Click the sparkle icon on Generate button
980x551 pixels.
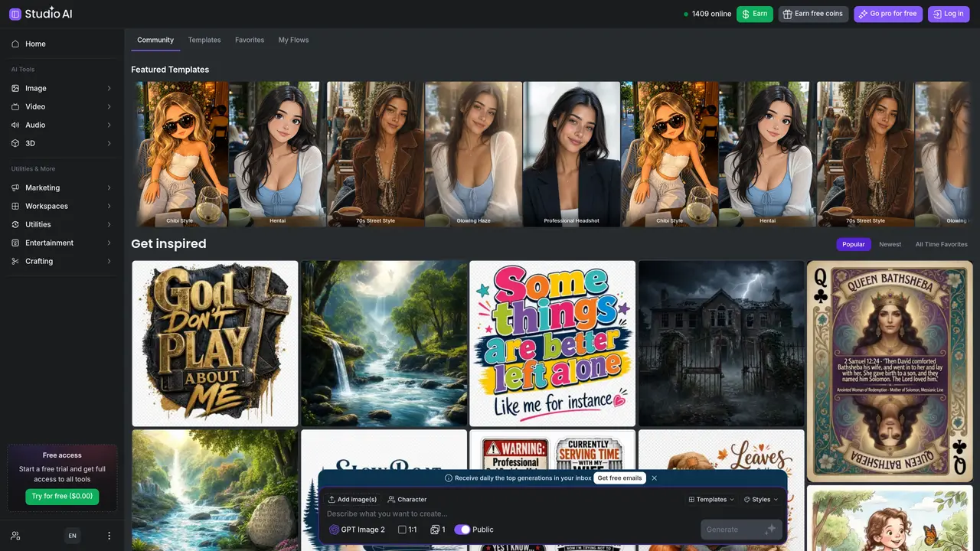(770, 530)
